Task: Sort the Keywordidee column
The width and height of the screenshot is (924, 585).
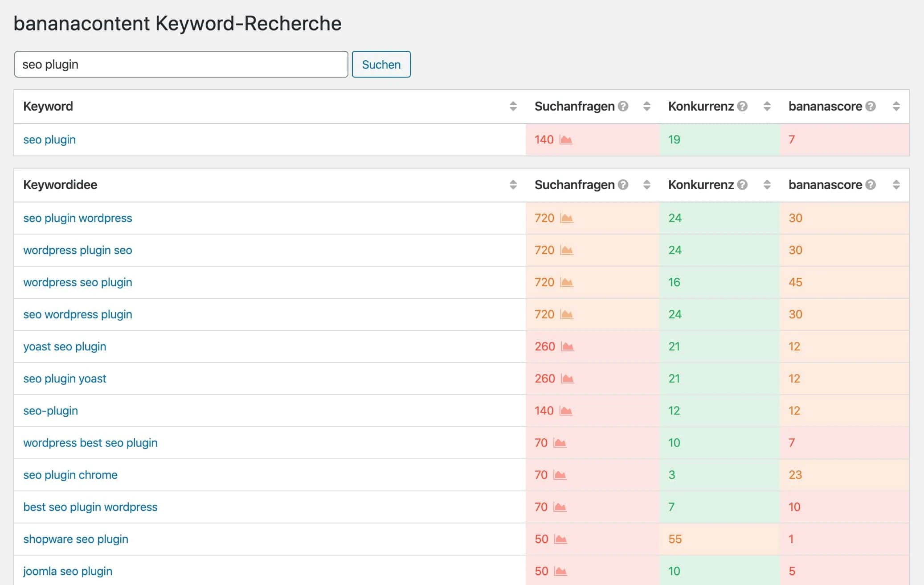Action: click(512, 185)
